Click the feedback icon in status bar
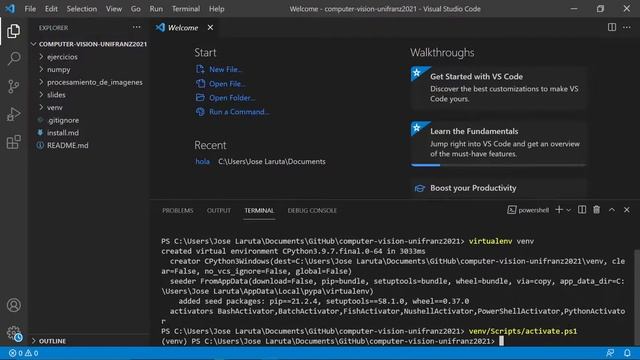The height and width of the screenshot is (360, 640). pyautogui.click(x=610, y=353)
